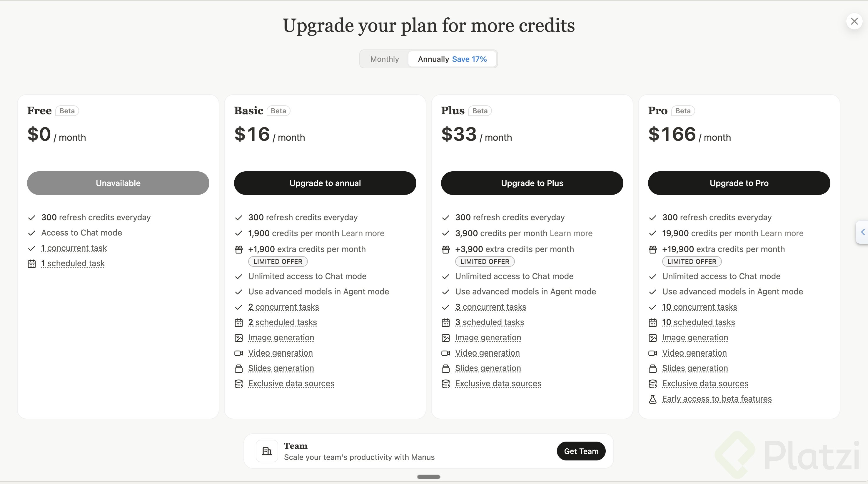Screen dimensions: 868x484
Task: Click the flask icon for beta features
Action: (652, 399)
